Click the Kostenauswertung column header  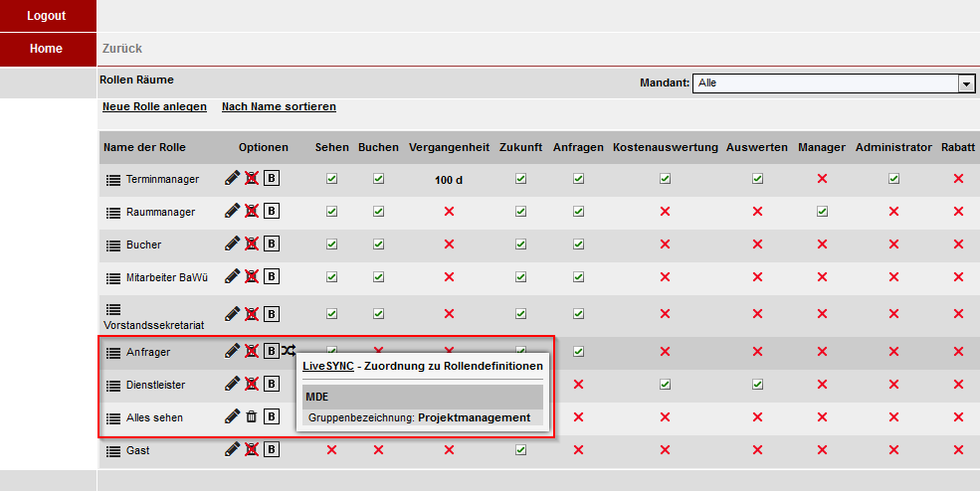(x=665, y=147)
